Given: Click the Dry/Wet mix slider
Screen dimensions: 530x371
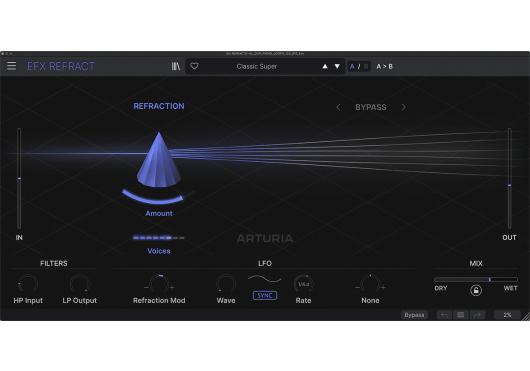Looking at the screenshot, I should (x=476, y=279).
